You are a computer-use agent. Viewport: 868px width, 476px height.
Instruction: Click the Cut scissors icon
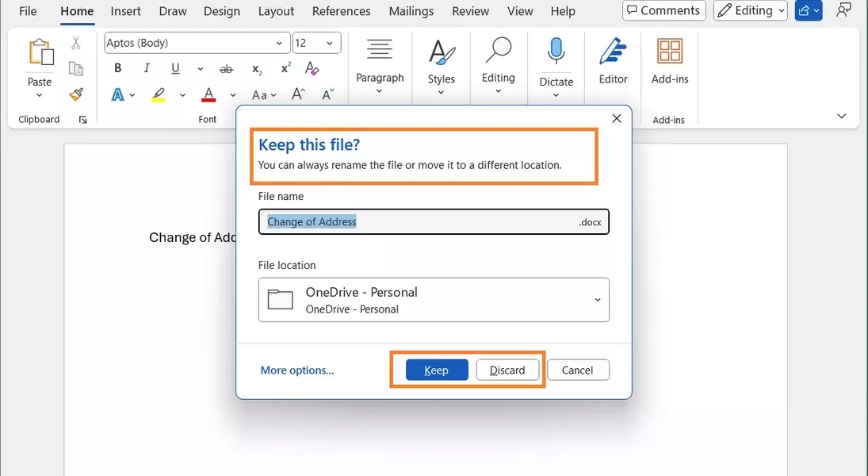point(76,43)
